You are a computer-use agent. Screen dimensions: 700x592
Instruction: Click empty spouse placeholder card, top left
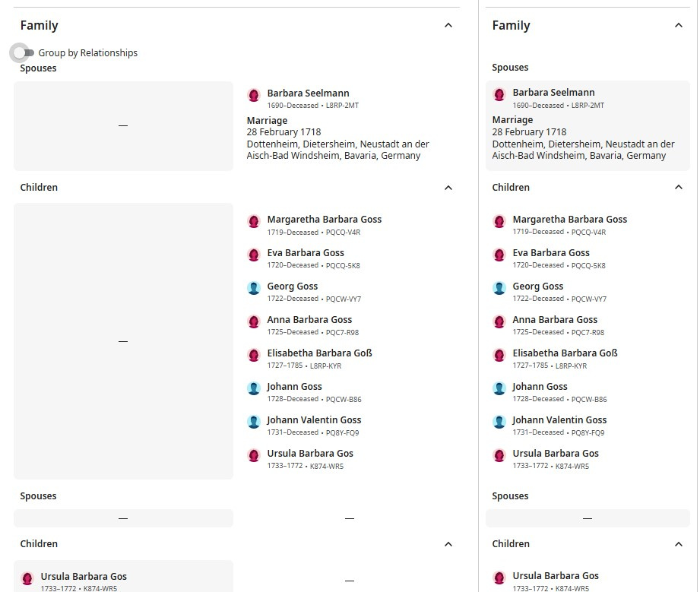click(x=123, y=126)
